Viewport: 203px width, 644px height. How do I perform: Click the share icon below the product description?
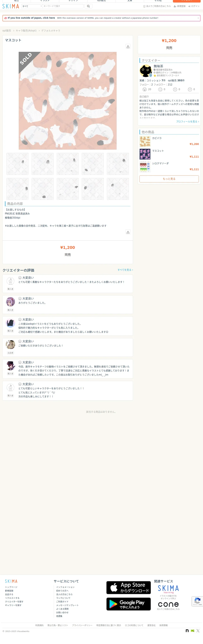[128, 232]
